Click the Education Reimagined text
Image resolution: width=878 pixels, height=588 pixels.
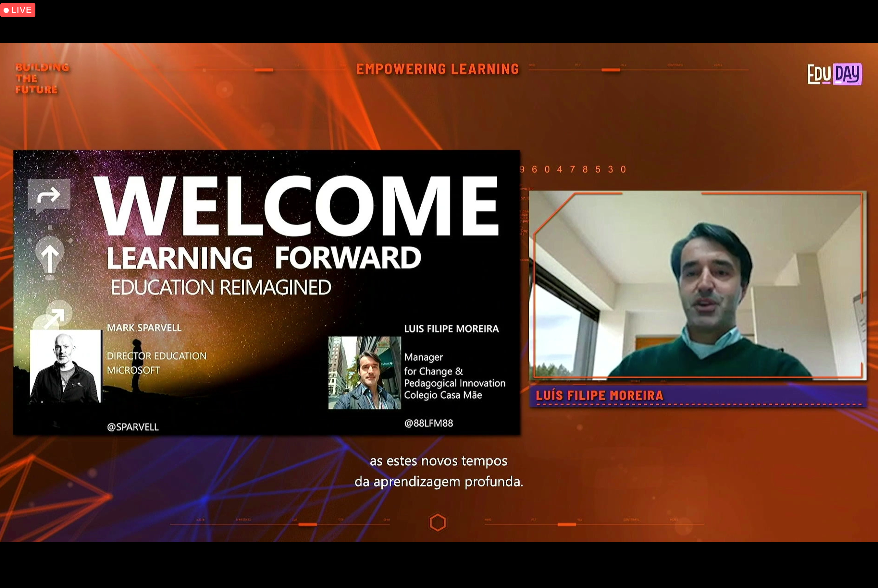(221, 287)
